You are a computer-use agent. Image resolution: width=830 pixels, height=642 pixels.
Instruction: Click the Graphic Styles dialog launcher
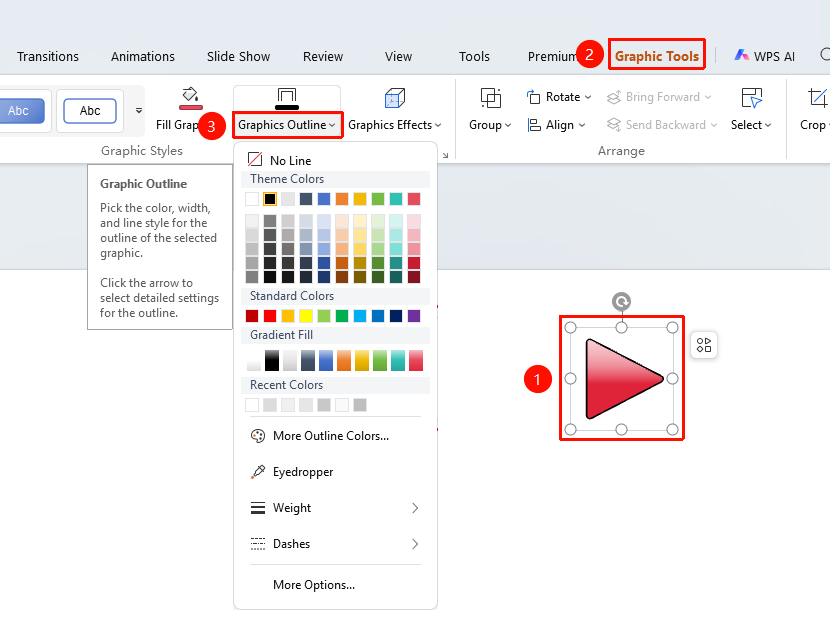(446, 155)
